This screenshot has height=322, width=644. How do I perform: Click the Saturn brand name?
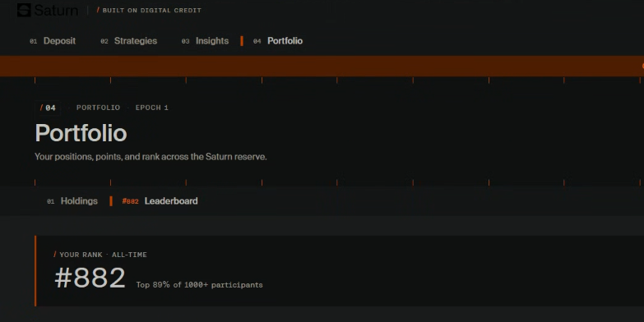56,10
